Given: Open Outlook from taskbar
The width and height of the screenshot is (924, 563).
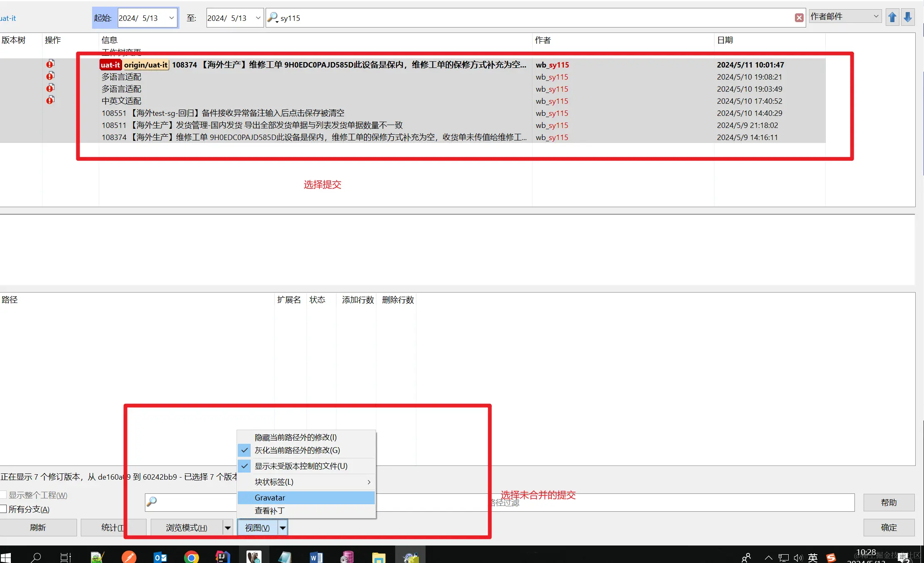Looking at the screenshot, I should coord(160,557).
